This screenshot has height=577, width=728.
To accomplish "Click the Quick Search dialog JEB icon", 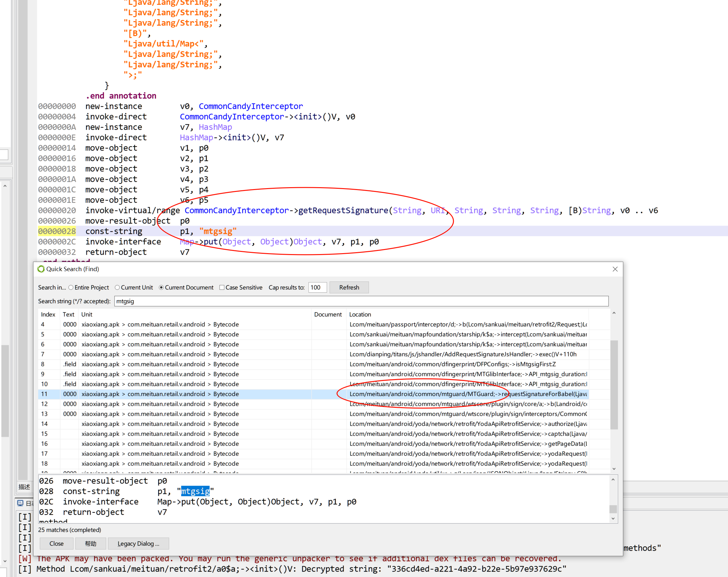I will point(41,269).
